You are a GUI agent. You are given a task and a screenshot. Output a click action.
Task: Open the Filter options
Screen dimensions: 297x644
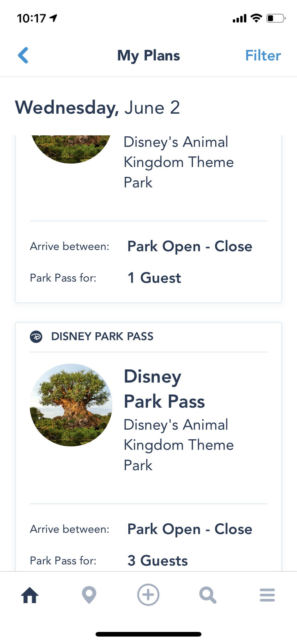(x=263, y=56)
